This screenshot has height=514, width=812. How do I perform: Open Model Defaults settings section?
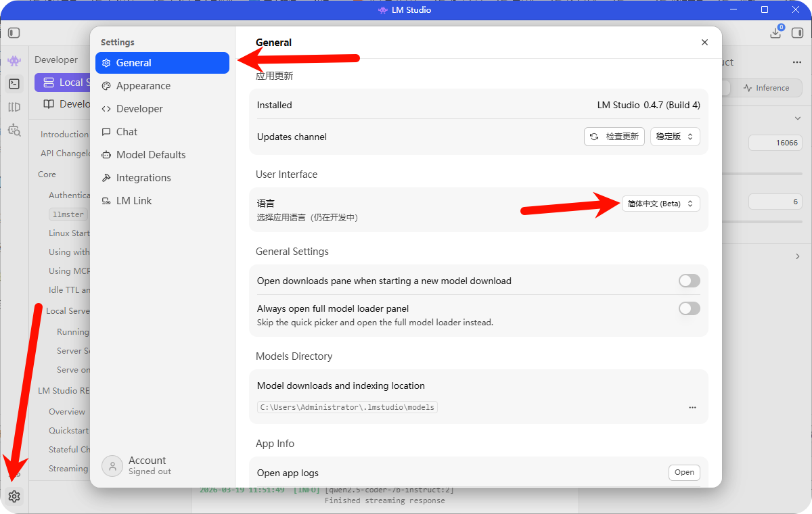150,155
